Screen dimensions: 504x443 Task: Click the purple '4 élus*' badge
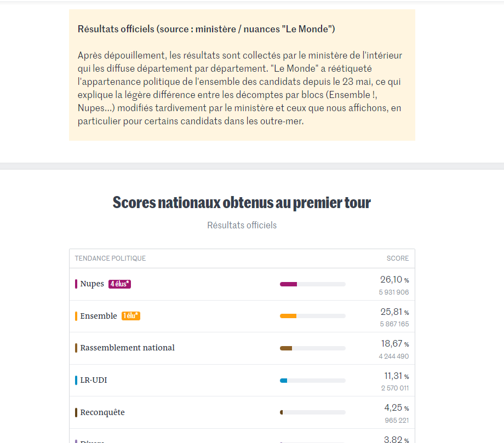coord(119,284)
